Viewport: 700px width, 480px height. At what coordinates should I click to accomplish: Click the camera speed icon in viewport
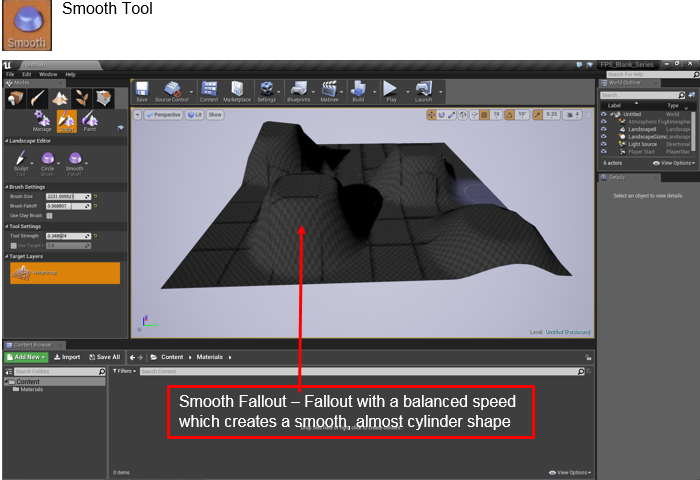click(x=573, y=115)
